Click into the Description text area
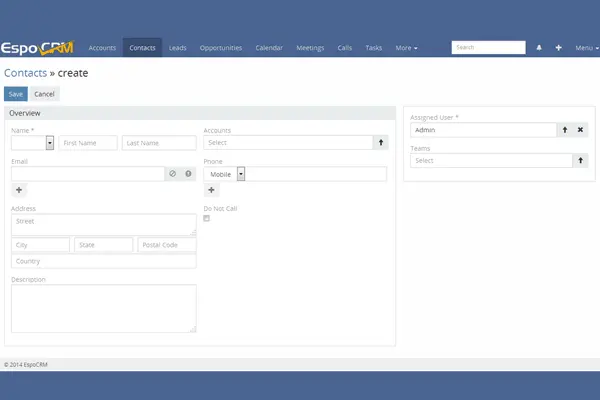 [103, 308]
